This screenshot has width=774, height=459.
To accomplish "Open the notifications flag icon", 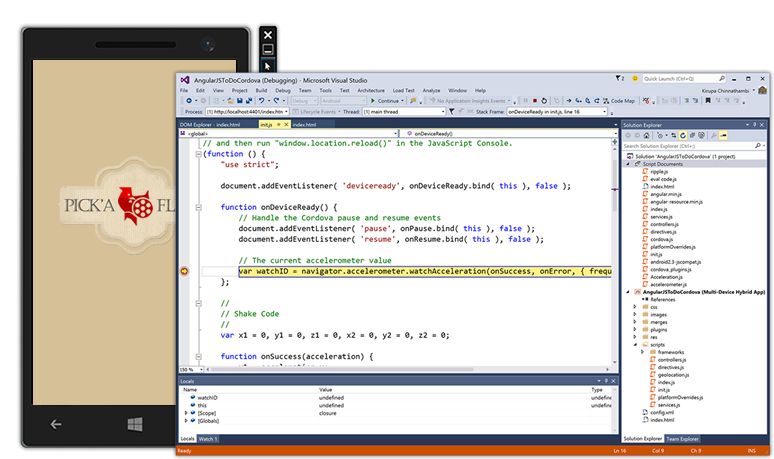I will tap(621, 78).
